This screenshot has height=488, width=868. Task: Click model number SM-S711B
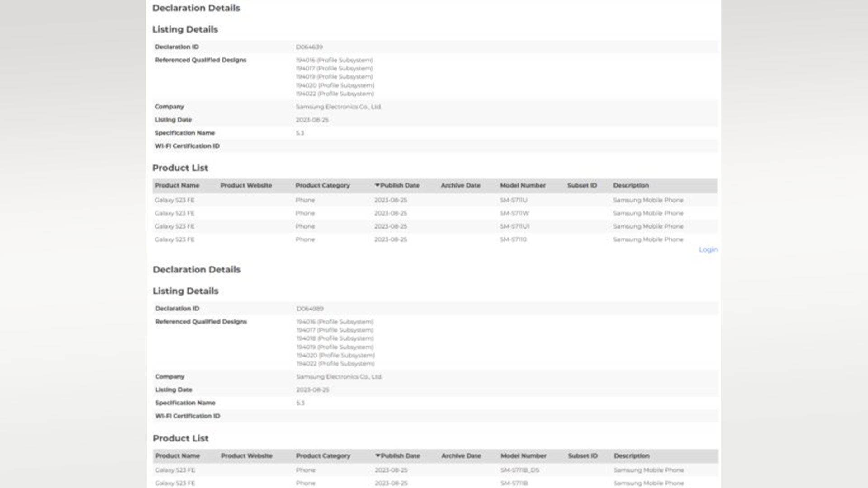tap(514, 483)
